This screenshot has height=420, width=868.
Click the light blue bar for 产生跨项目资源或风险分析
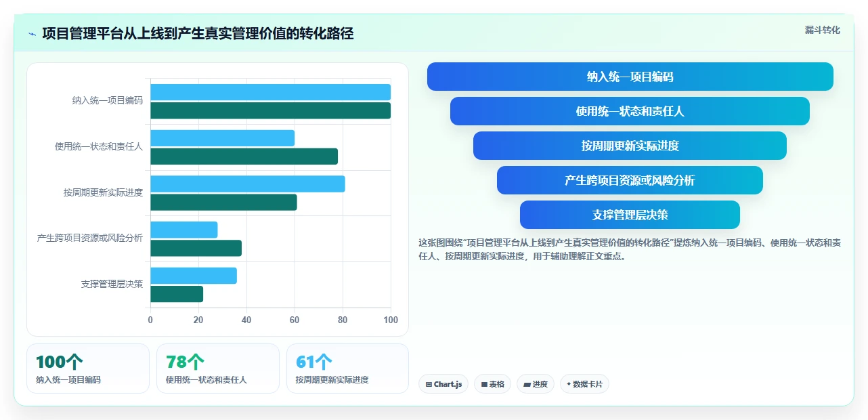coord(183,230)
